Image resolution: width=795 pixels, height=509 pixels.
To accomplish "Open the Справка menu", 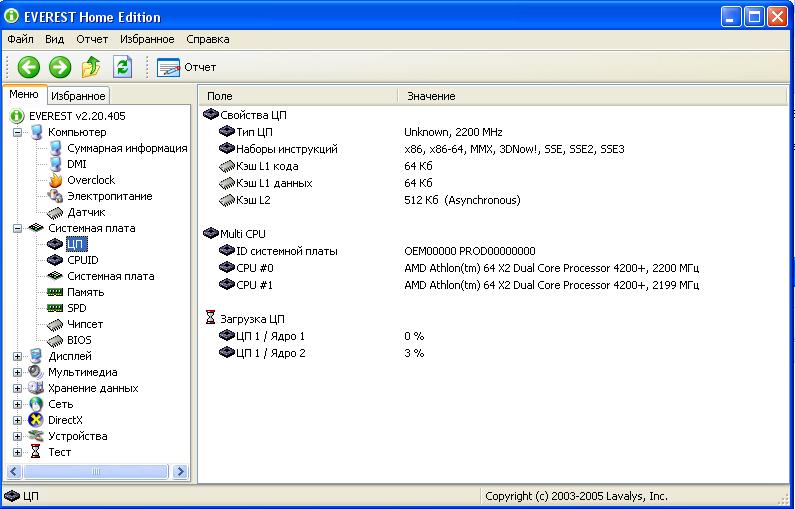I will [207, 39].
